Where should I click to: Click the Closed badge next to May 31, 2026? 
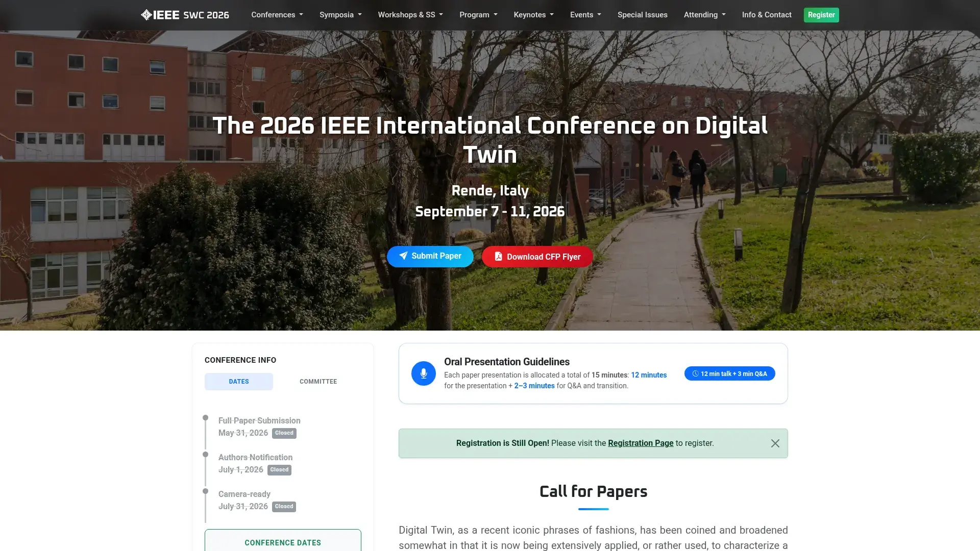(x=284, y=433)
